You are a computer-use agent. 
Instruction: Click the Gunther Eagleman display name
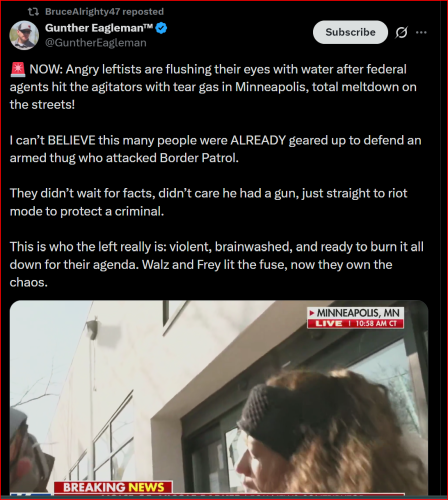(99, 28)
